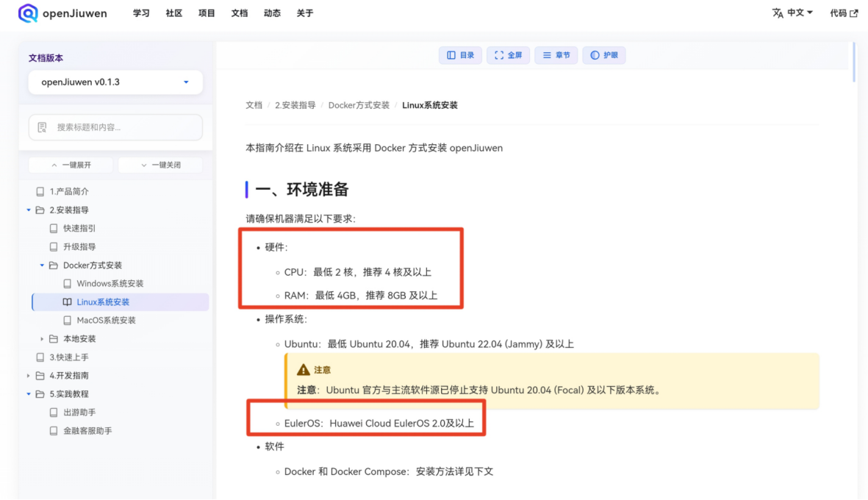This screenshot has width=868, height=500.
Task: Click the open book icon beside Linux系统安装
Action: (67, 301)
